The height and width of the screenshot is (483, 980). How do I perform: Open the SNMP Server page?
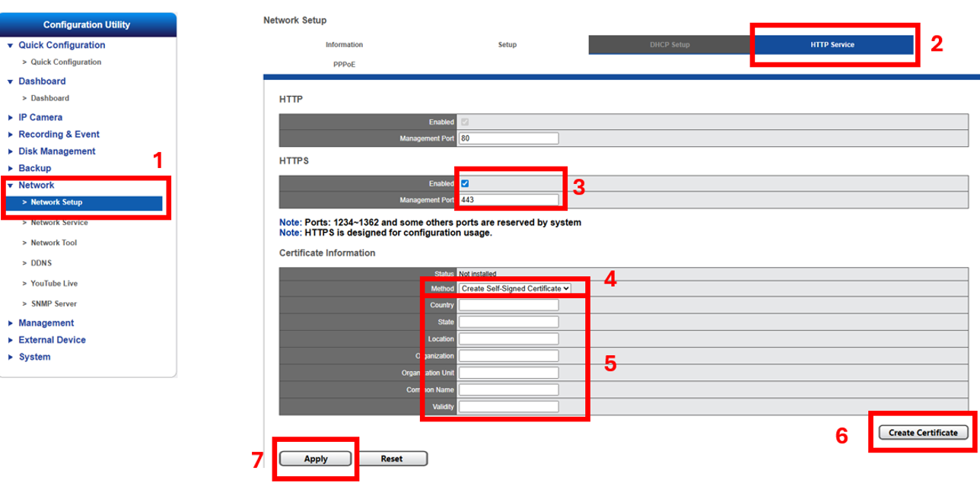[x=53, y=303]
